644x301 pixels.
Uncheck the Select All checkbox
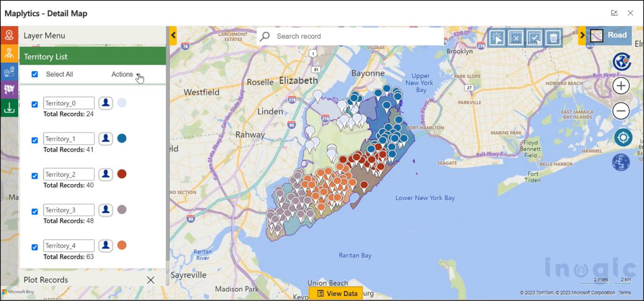[x=35, y=74]
